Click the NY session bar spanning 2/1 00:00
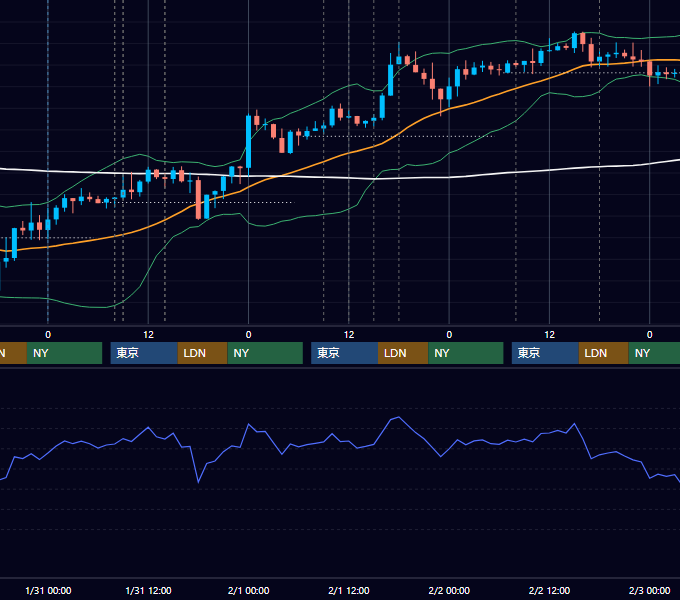The image size is (680, 600). pos(265,353)
